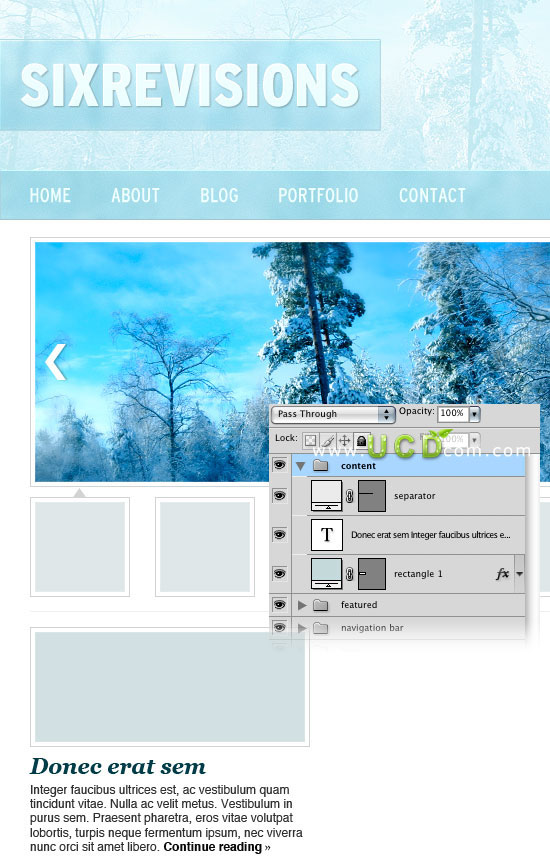Click the rectangle 1 mask link icon
Screen dimensions: 550x863
click(349, 574)
